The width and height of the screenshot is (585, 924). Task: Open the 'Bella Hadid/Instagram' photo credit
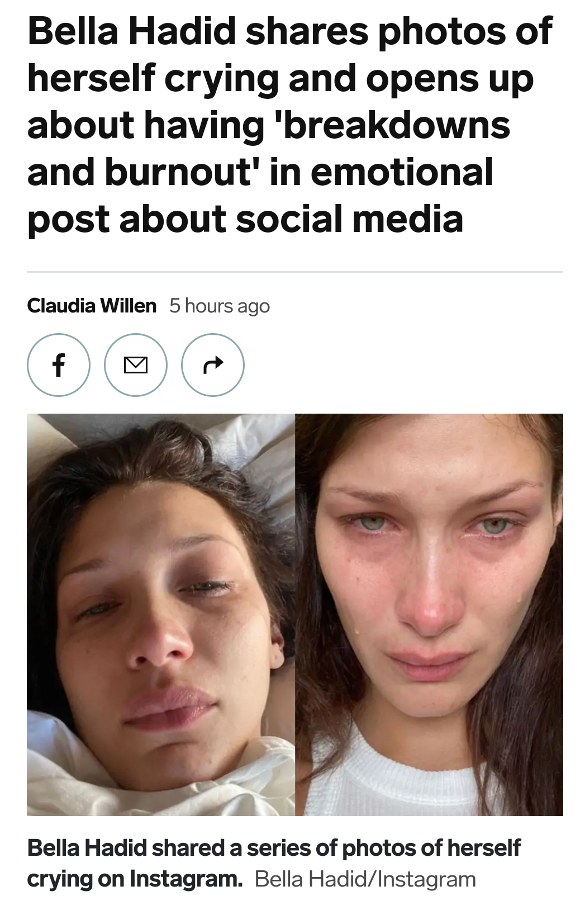365,879
